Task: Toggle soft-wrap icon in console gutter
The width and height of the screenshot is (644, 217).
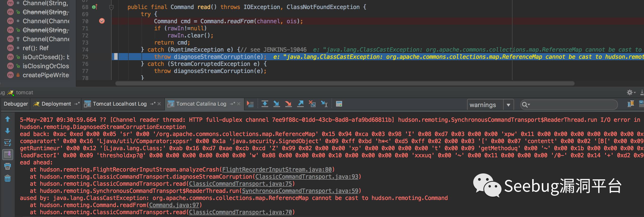Action: tap(8, 143)
